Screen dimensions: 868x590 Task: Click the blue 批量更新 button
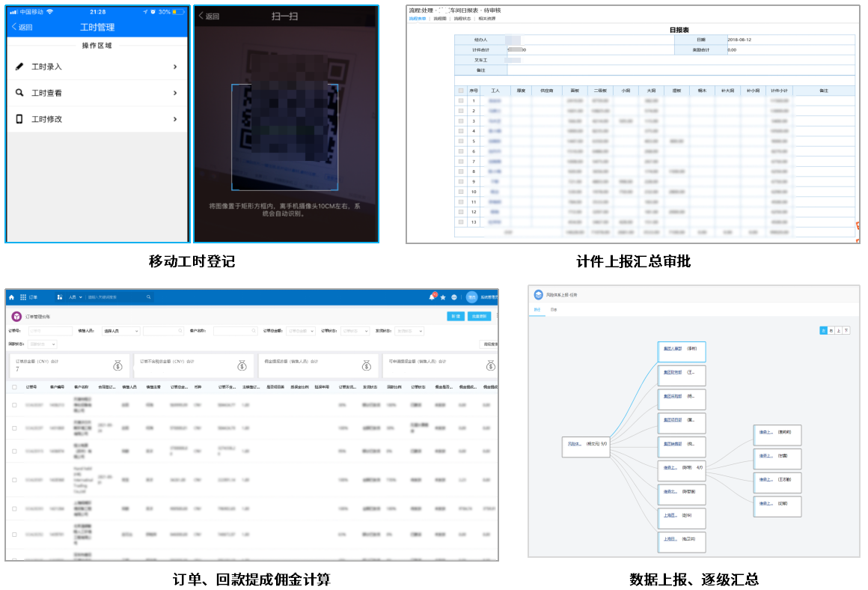pos(479,316)
